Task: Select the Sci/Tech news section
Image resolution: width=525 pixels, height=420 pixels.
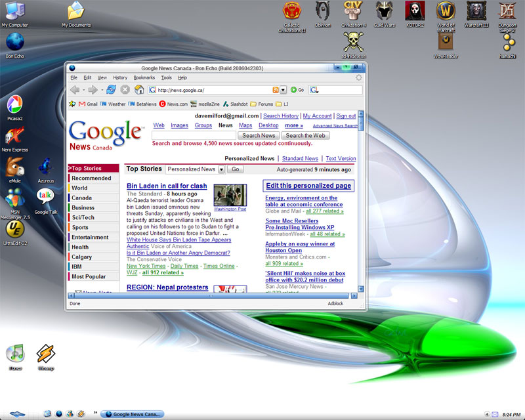Action: tap(83, 217)
